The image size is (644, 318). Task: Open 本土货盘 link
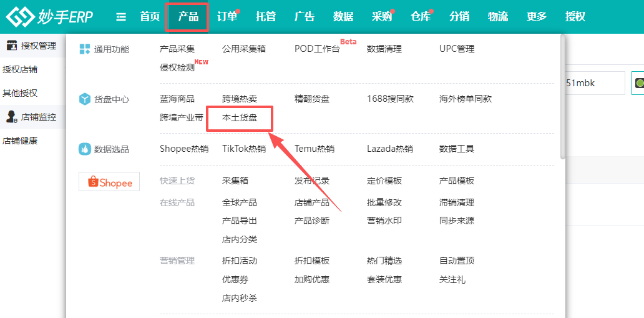point(240,118)
